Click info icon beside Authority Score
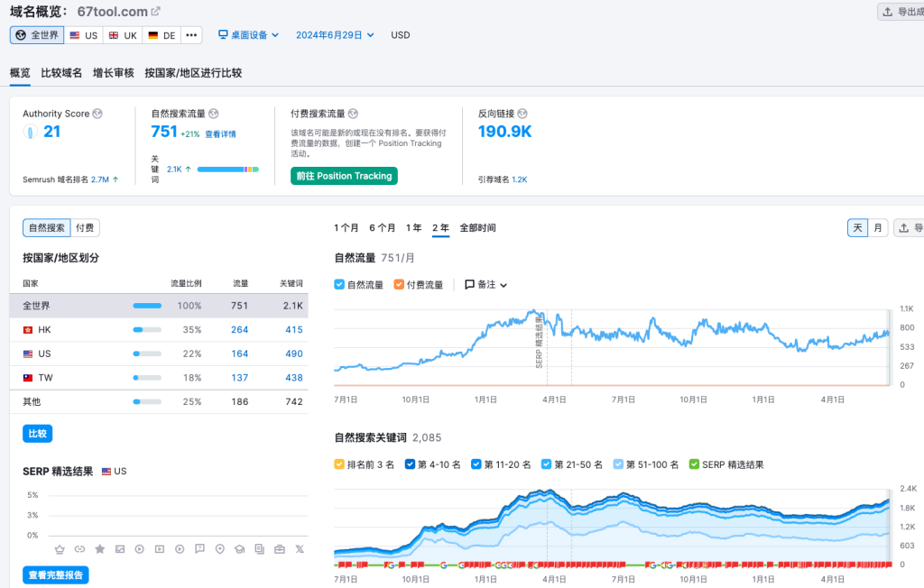 point(97,113)
